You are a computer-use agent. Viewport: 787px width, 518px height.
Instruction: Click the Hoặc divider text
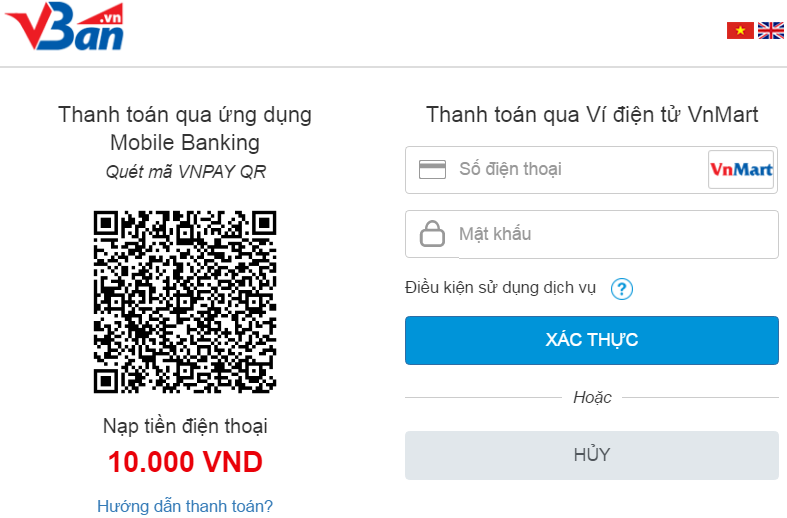[592, 398]
